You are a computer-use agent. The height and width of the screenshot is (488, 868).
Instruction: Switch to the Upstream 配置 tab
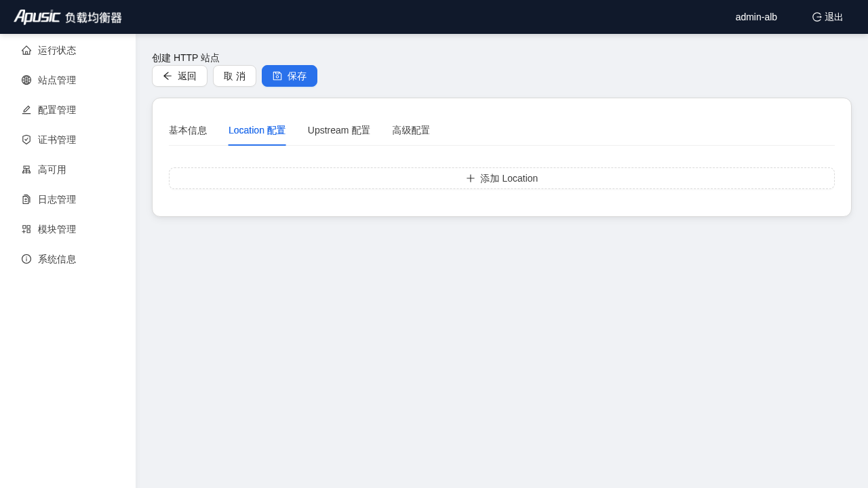tap(339, 130)
